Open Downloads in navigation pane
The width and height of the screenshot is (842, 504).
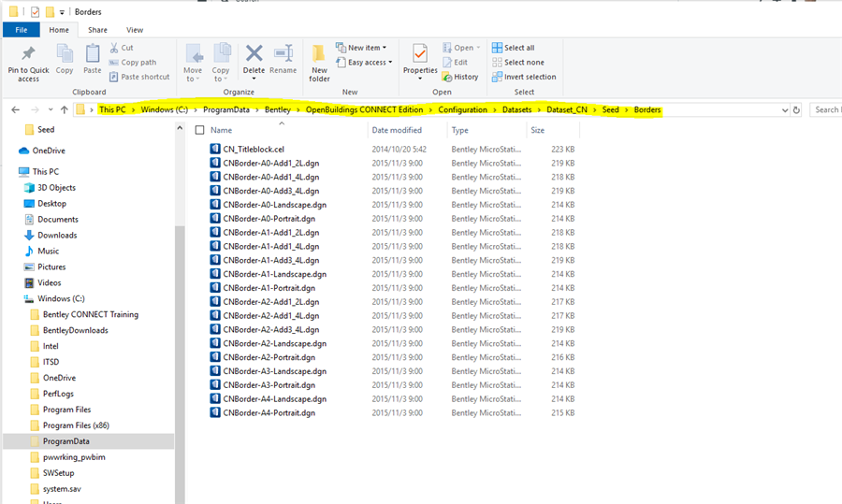[51, 235]
